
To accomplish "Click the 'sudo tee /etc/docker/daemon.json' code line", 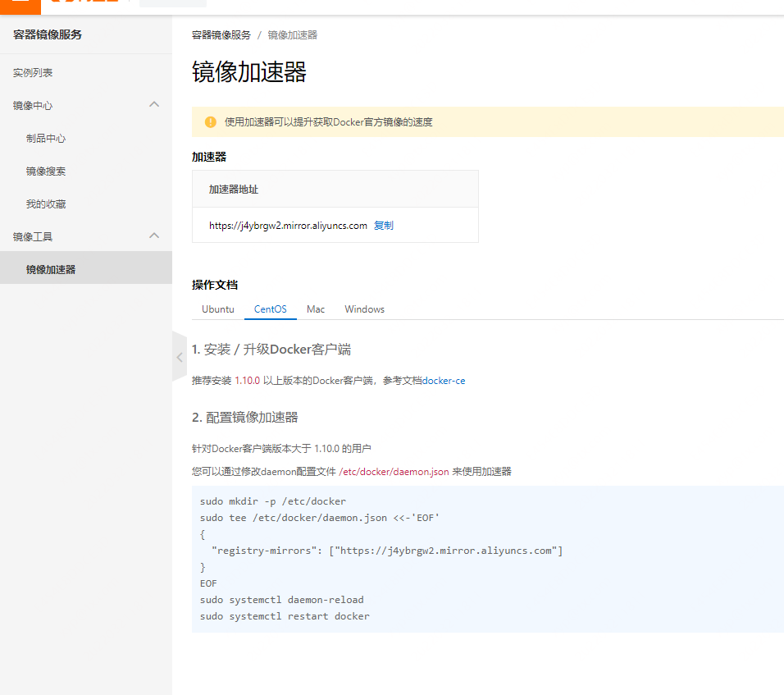I will pos(320,518).
